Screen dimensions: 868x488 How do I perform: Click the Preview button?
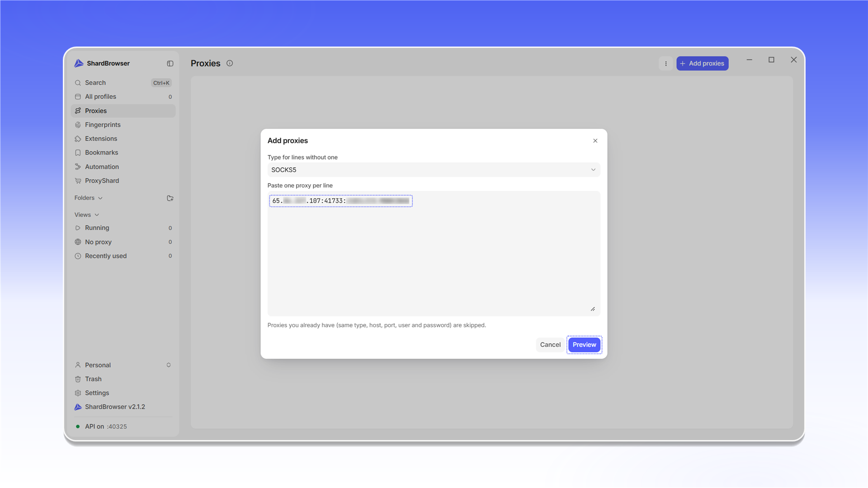584,345
